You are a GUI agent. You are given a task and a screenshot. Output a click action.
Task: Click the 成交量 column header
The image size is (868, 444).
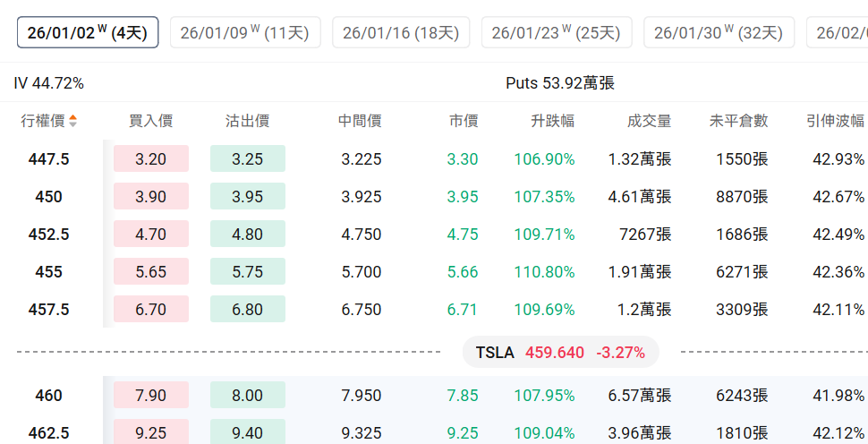tap(649, 121)
